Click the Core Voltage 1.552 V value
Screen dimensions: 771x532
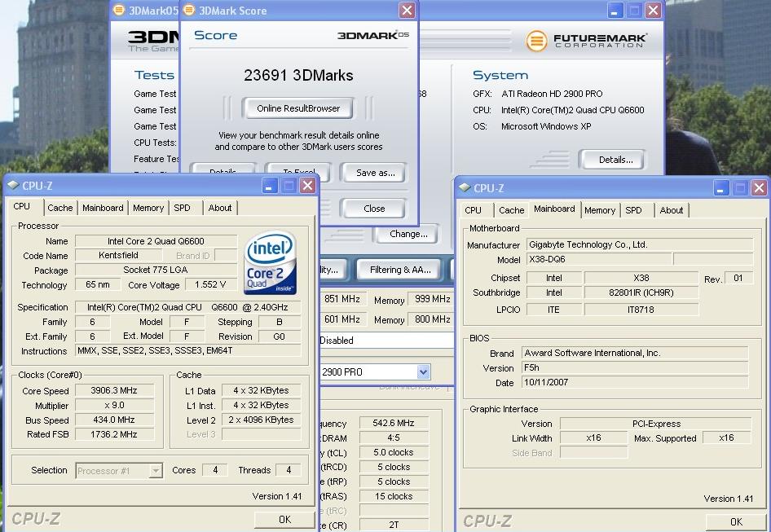coord(210,284)
